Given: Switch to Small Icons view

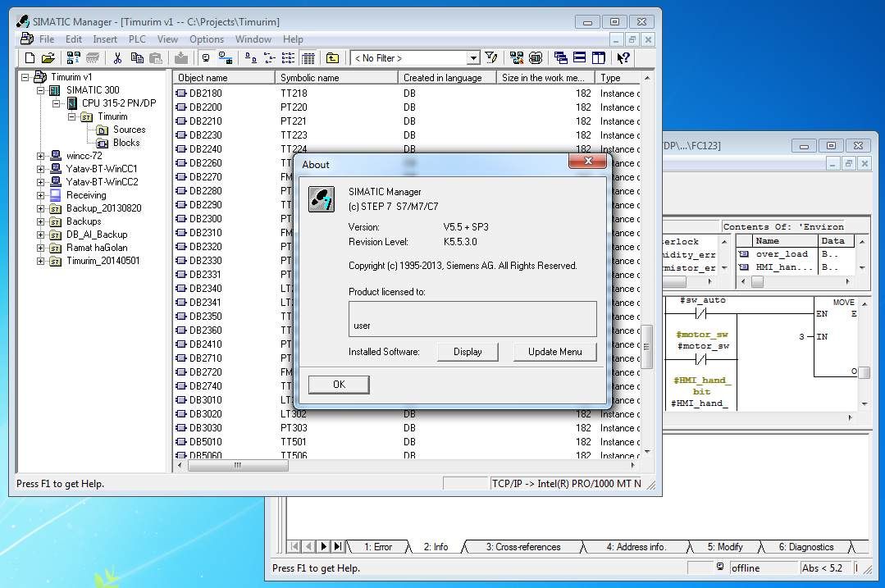Looking at the screenshot, I should click(x=270, y=57).
